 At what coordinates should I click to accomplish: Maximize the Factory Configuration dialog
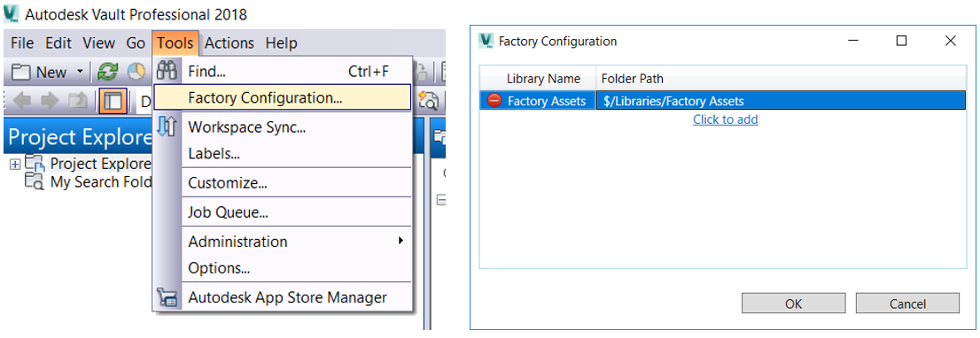(x=901, y=42)
